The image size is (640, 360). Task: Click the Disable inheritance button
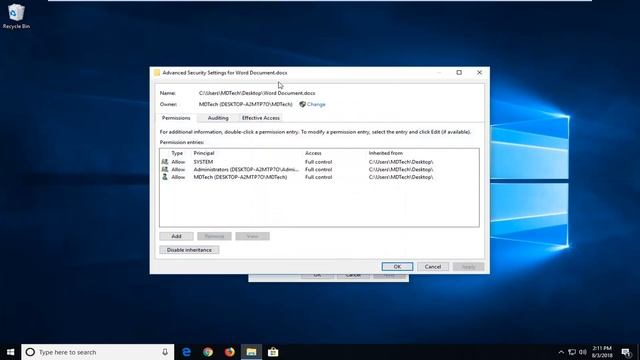tap(189, 250)
